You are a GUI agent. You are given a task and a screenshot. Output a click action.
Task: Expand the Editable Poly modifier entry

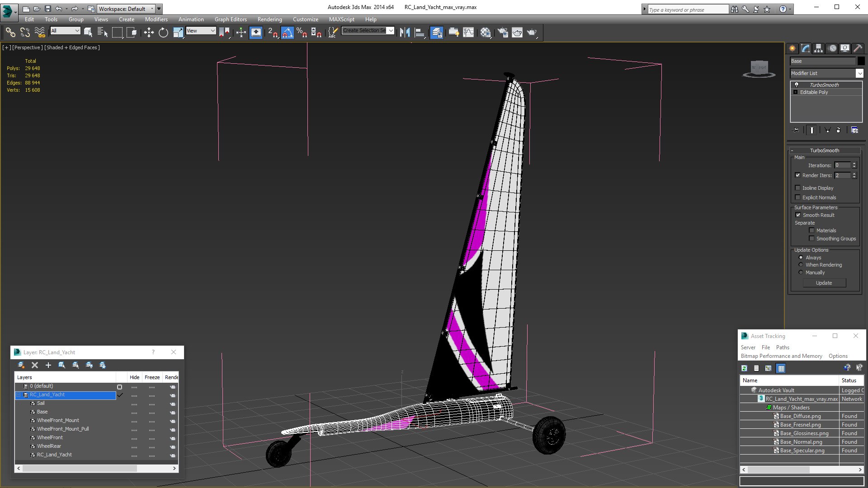point(796,92)
